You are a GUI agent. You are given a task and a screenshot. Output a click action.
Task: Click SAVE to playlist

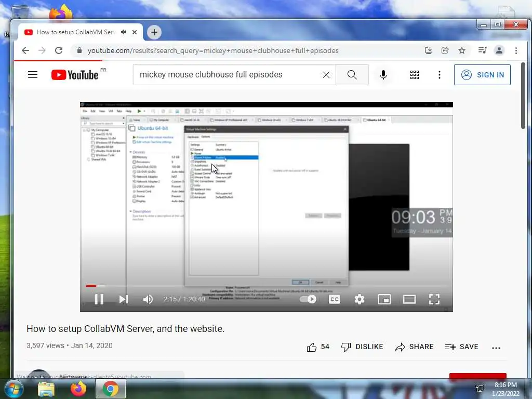pyautogui.click(x=461, y=347)
